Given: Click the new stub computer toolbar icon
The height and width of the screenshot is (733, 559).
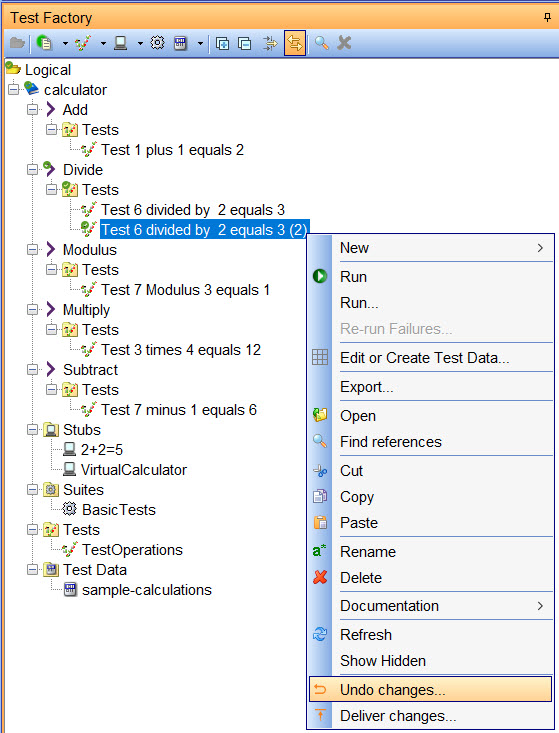Looking at the screenshot, I should click(x=121, y=43).
